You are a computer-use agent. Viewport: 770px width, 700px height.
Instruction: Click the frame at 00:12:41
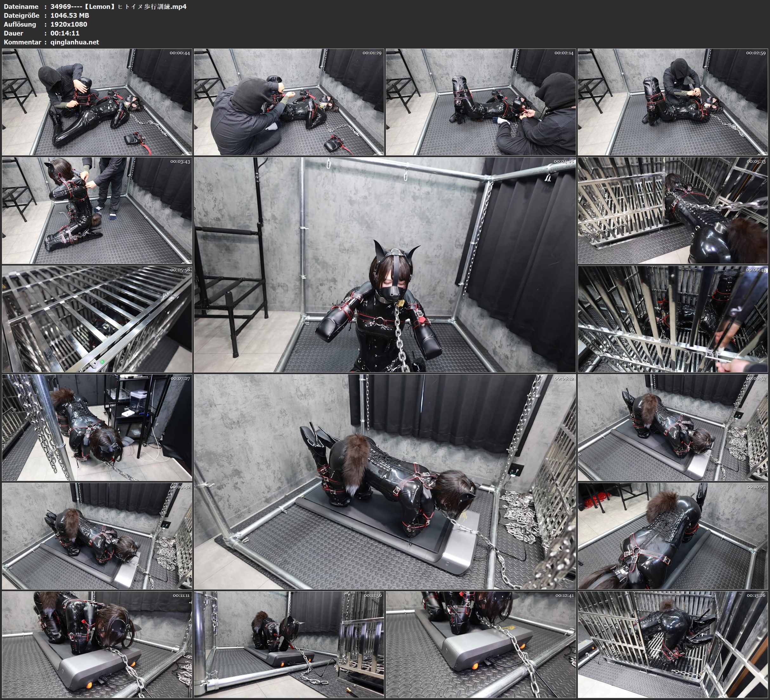pos(481,644)
